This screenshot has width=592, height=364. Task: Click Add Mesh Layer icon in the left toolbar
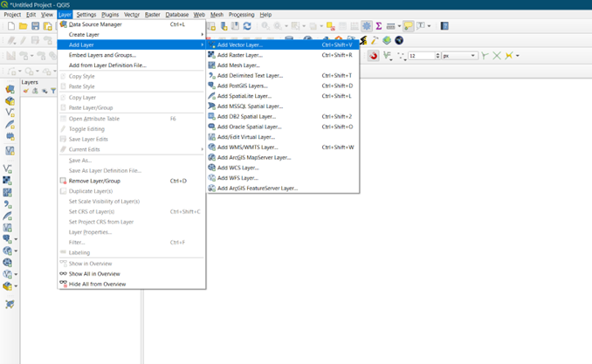pyautogui.click(x=8, y=192)
